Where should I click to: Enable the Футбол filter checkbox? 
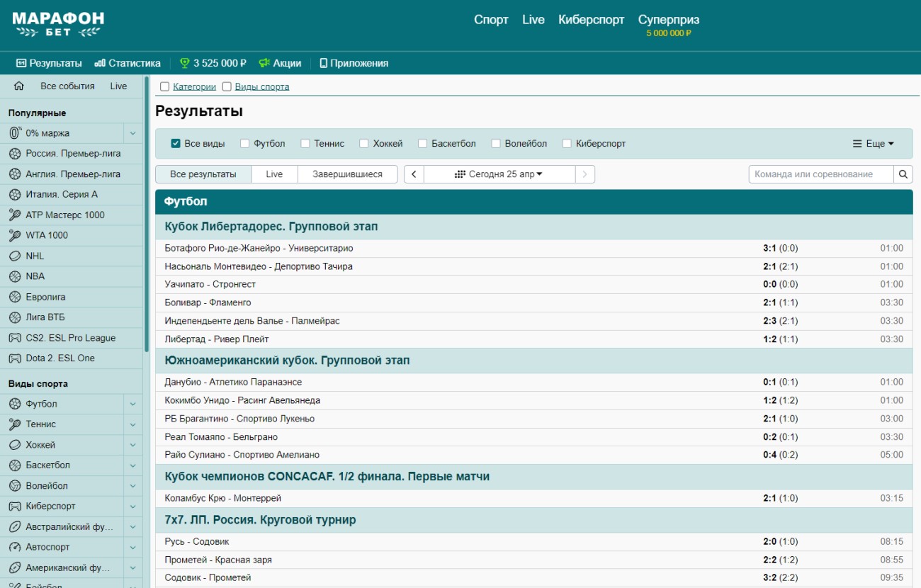[x=245, y=144]
